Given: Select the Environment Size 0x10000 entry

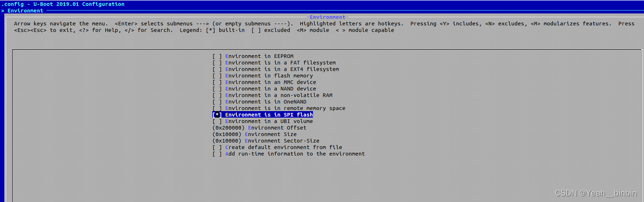Looking at the screenshot, I should pyautogui.click(x=255, y=135).
